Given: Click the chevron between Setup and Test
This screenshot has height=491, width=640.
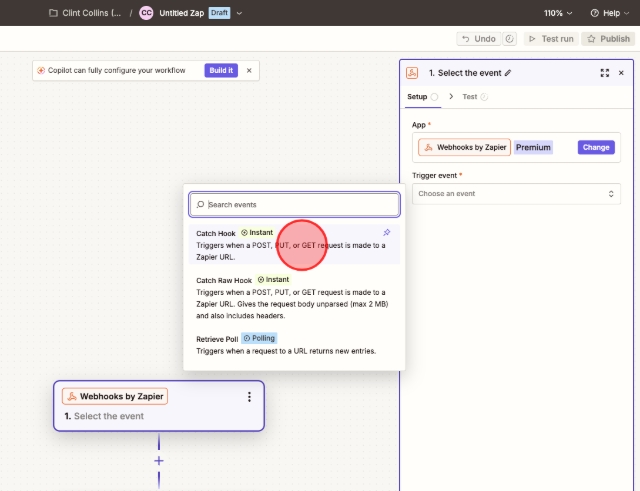Looking at the screenshot, I should tap(451, 97).
